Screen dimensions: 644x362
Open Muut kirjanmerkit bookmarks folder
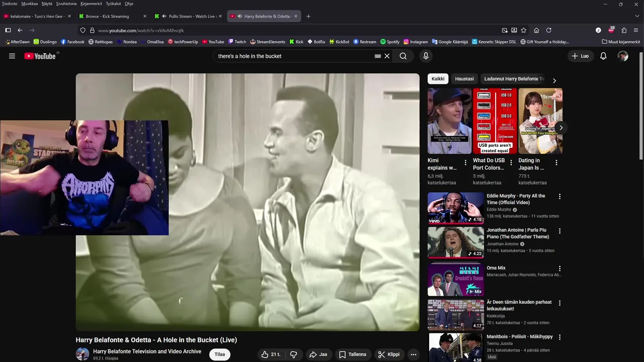click(621, 42)
